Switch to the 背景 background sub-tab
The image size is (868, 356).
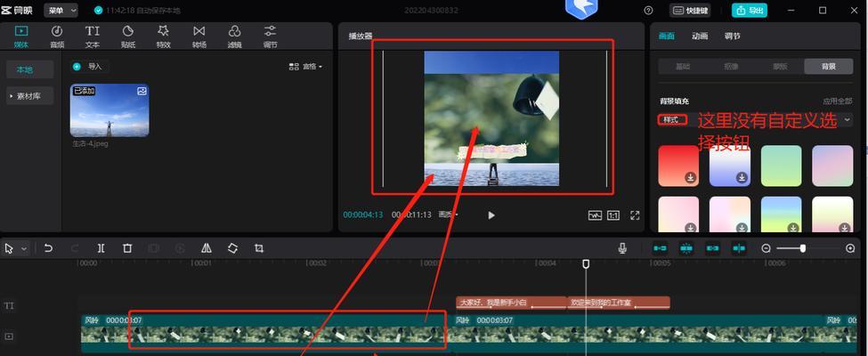tap(829, 67)
